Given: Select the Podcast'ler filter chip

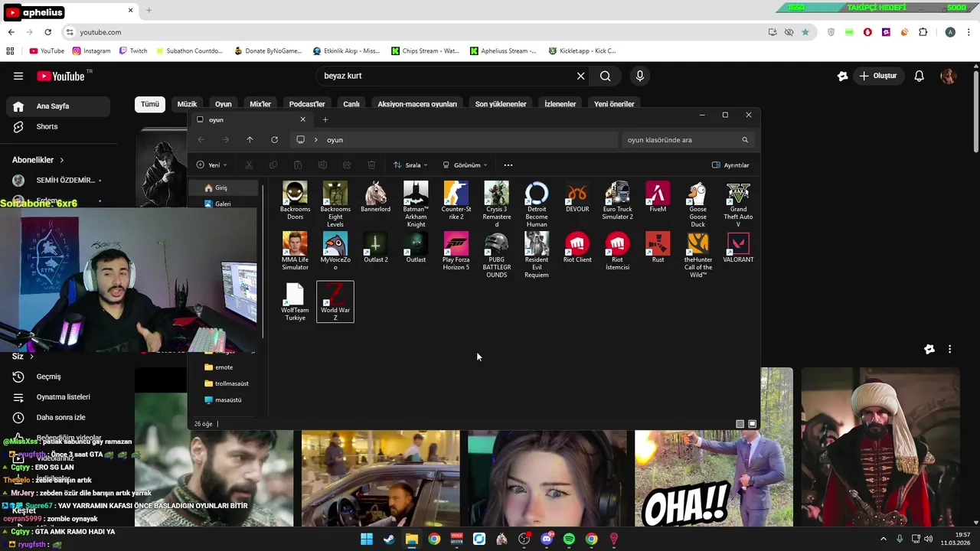Looking at the screenshot, I should click(x=307, y=104).
